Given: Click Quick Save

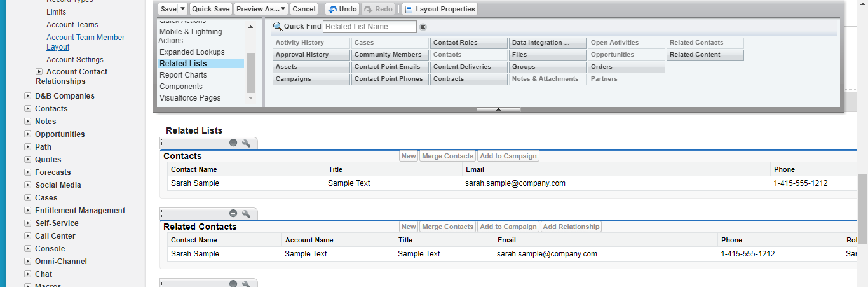Looking at the screenshot, I should click(x=211, y=9).
